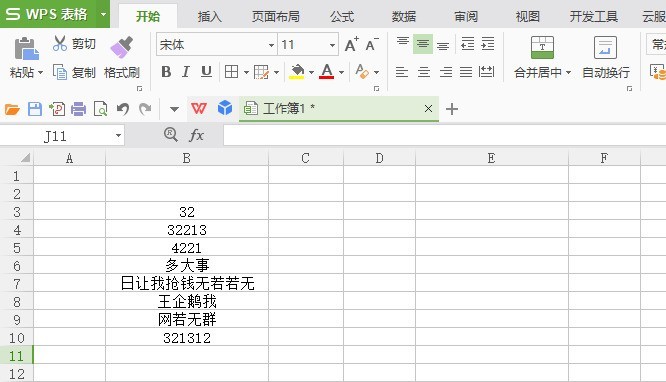Open the font name dropdown
Viewport: 666px width, 382px height.
coord(271,45)
